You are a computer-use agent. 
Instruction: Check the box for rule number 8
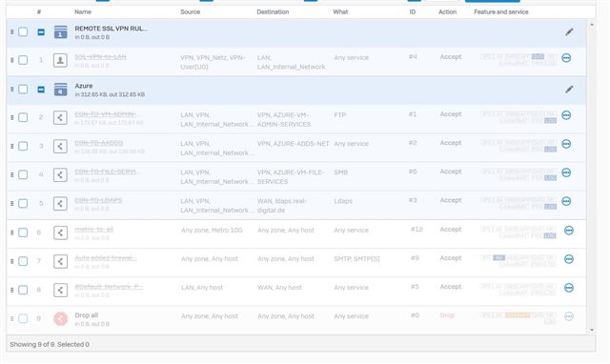(x=23, y=290)
